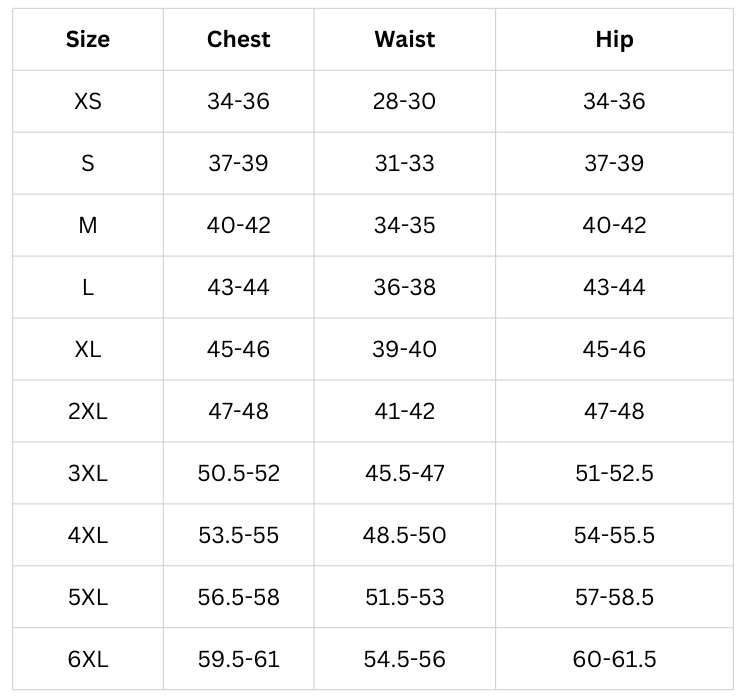Image resolution: width=740 pixels, height=700 pixels.
Task: Select chest measurement 43-44 for L
Action: point(239,288)
